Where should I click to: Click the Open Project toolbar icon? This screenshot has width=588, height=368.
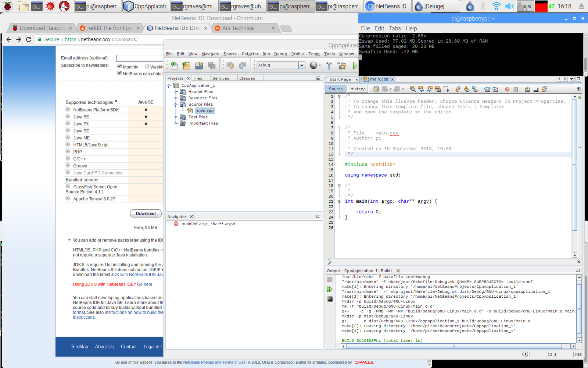(x=199, y=66)
